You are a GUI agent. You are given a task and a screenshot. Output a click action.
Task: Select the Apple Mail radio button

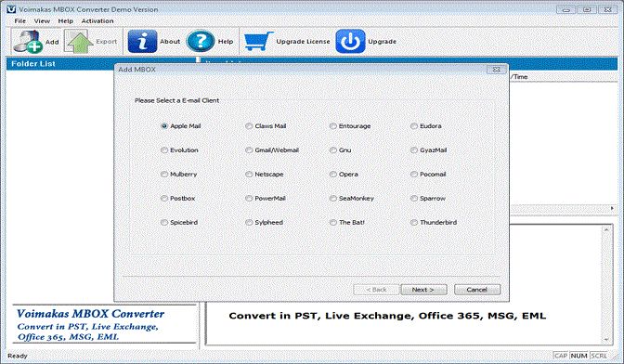(164, 126)
